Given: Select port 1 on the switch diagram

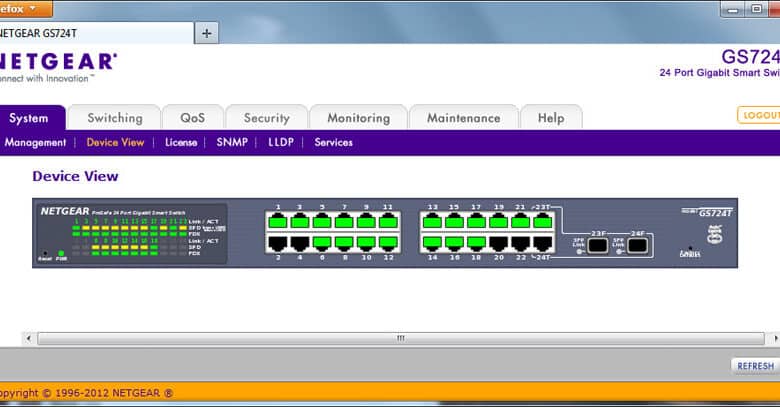Looking at the screenshot, I should (x=278, y=221).
